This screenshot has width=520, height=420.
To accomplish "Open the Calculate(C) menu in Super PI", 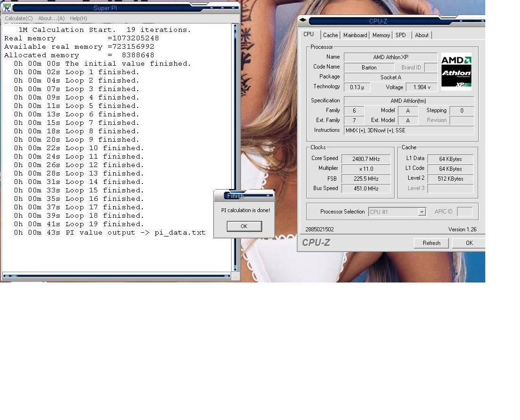I will tap(19, 19).
